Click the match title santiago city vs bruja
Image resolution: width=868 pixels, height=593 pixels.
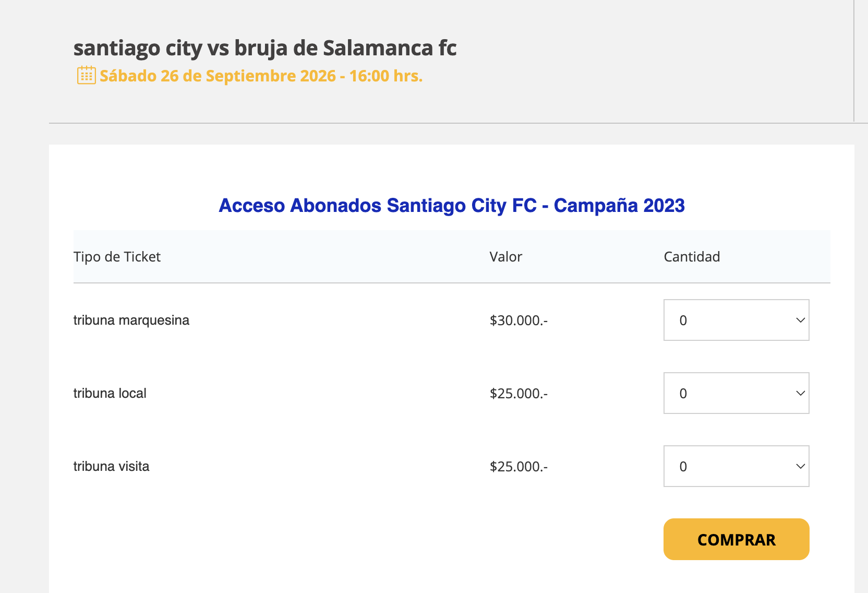pos(265,48)
